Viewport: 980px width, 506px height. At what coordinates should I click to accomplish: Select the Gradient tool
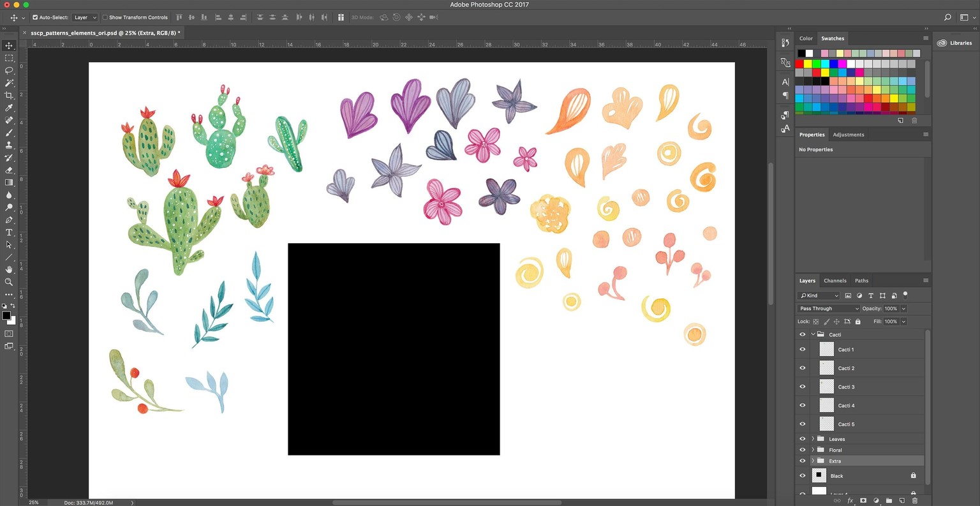(x=9, y=182)
